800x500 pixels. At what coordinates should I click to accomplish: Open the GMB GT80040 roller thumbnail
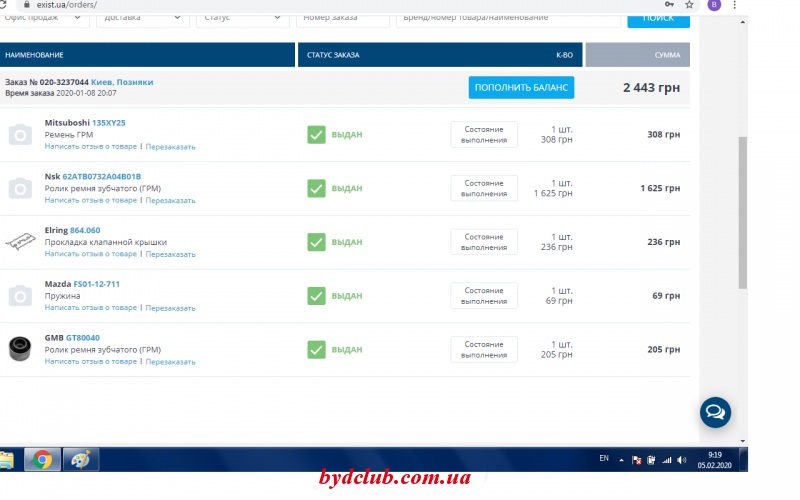pyautogui.click(x=20, y=349)
